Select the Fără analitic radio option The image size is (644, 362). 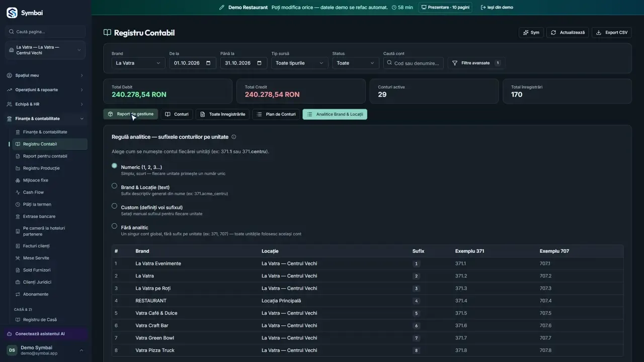114,226
